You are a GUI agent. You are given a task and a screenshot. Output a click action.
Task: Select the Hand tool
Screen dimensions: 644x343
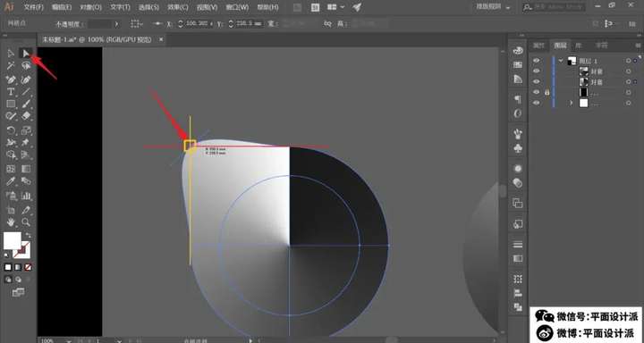pos(11,222)
